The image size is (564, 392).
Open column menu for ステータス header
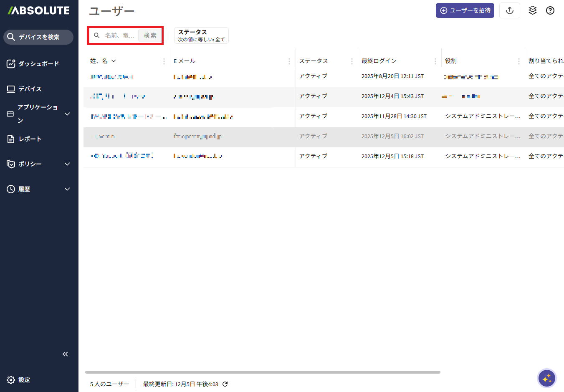pos(352,61)
